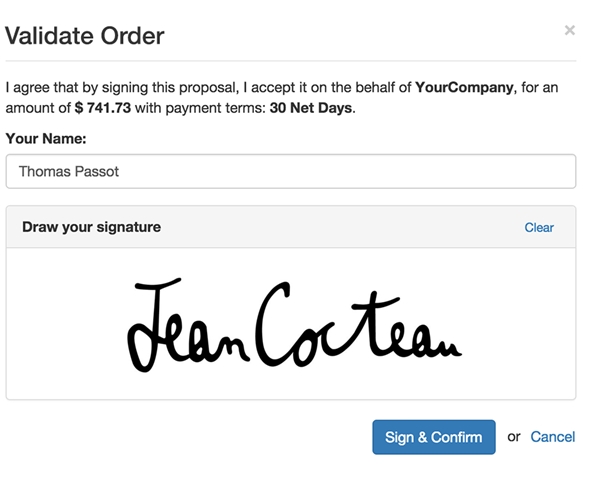Click the gray signature panel header bar
The image size is (599, 477).
click(291, 227)
